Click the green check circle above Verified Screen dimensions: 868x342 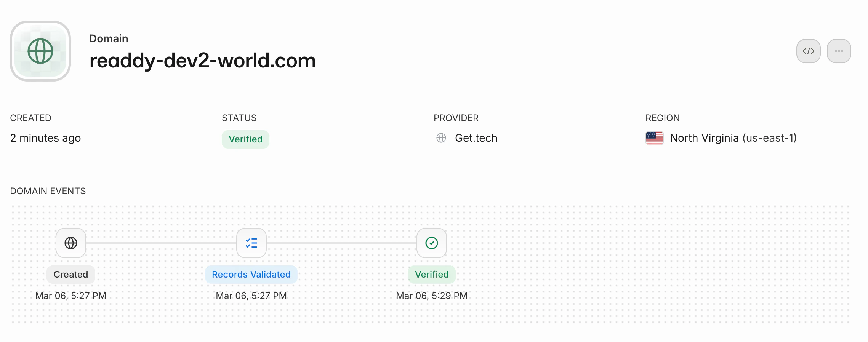coord(431,243)
